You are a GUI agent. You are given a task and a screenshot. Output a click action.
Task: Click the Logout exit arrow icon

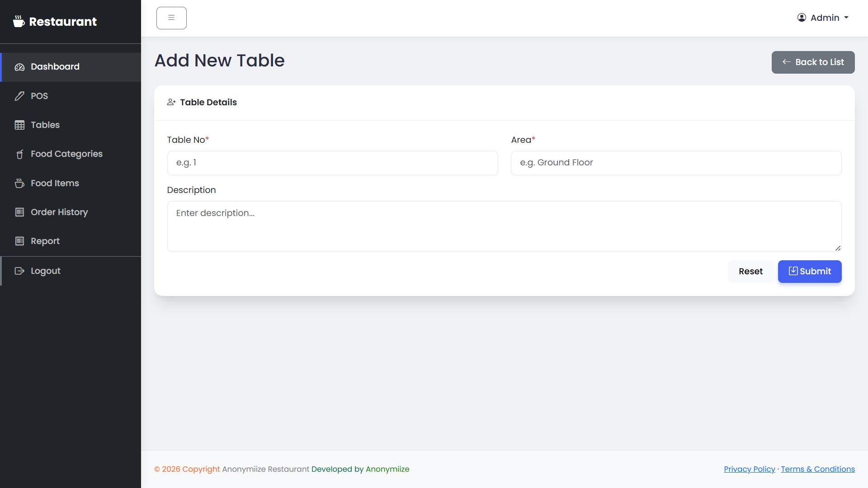coord(19,271)
